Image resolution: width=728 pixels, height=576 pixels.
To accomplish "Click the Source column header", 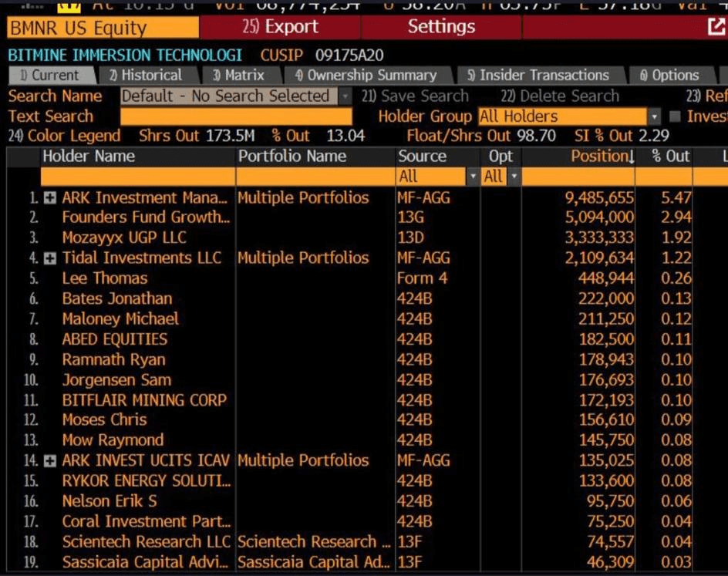I will [x=422, y=157].
